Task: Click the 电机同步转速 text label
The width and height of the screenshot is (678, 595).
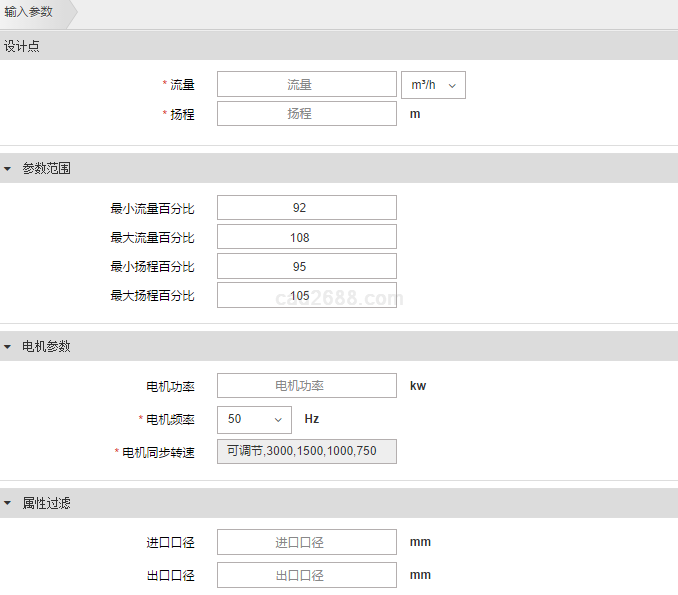Action: coord(158,452)
